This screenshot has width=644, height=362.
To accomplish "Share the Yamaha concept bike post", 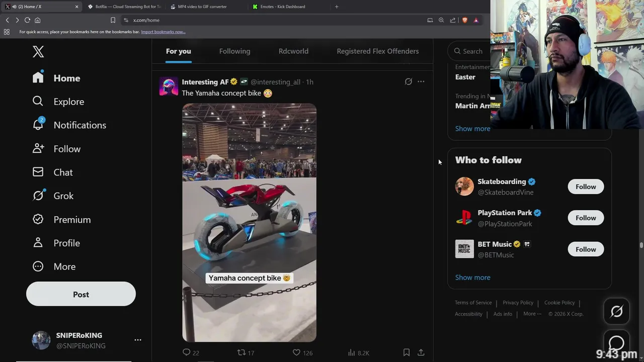I will [x=421, y=352].
